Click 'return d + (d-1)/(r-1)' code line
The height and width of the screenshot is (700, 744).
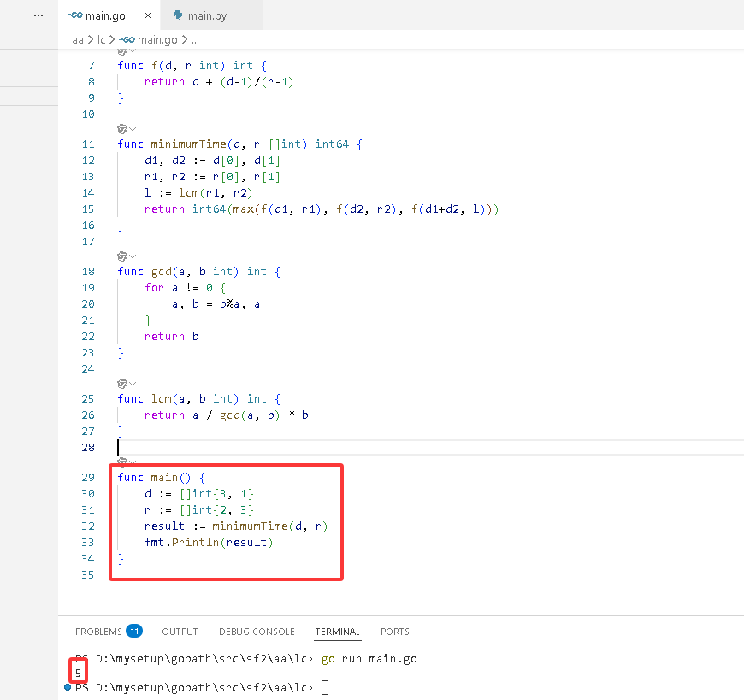[x=219, y=82]
